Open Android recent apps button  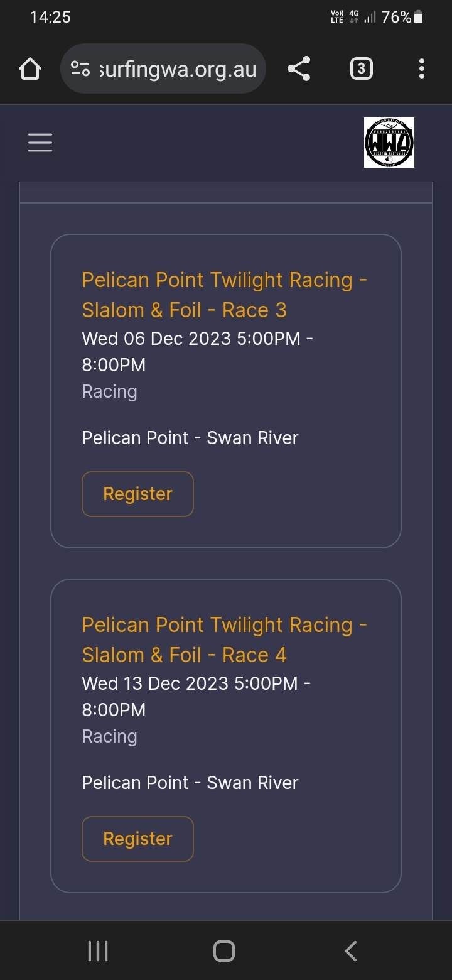(98, 950)
